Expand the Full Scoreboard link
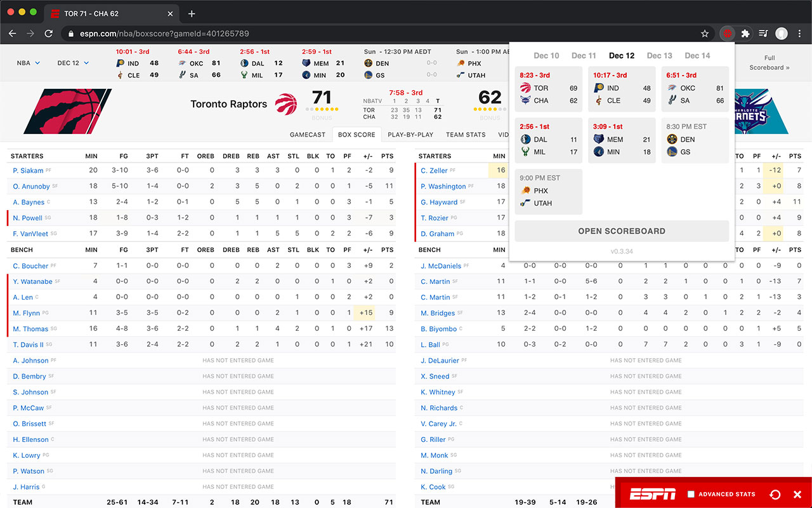This screenshot has height=508, width=812. [x=769, y=63]
